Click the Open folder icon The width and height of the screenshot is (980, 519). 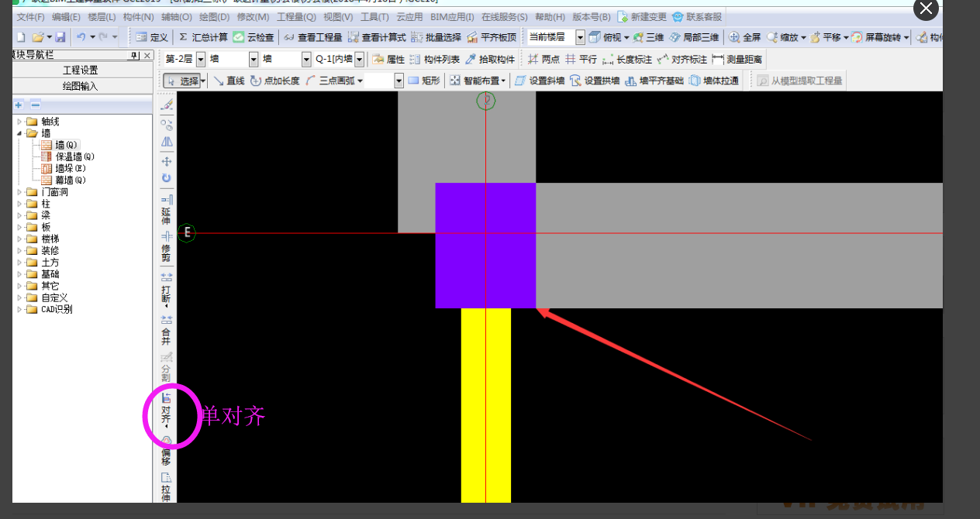coord(38,37)
